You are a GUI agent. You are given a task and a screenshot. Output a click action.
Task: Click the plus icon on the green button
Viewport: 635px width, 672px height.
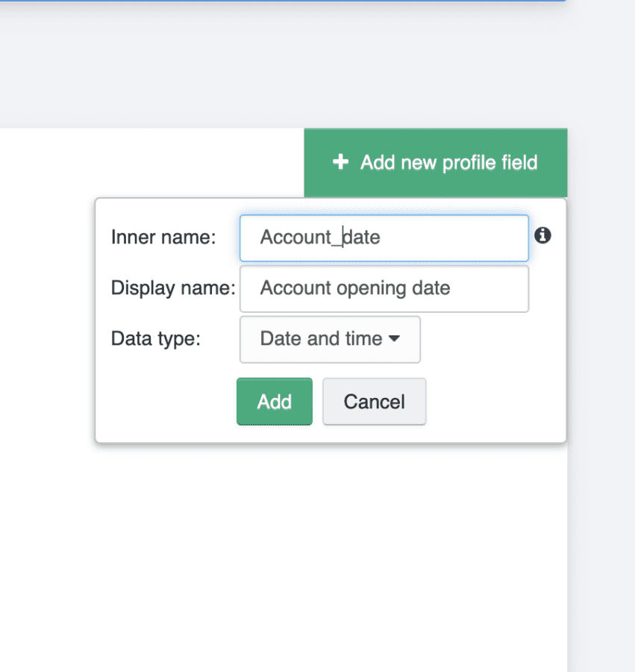[340, 162]
